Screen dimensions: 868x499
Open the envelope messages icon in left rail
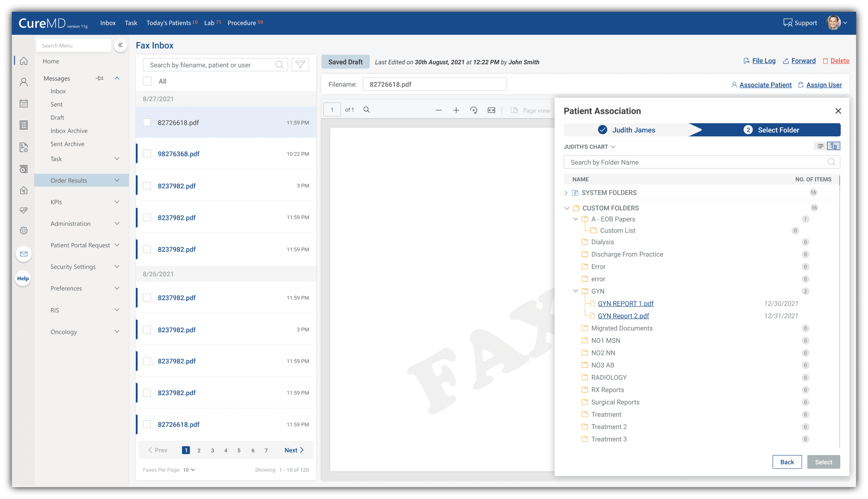pos(24,254)
